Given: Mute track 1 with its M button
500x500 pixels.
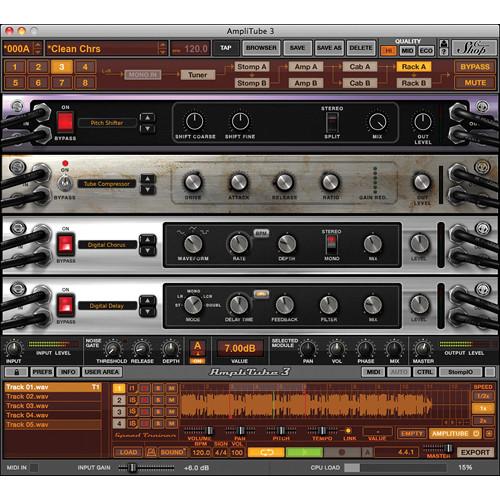Looking at the screenshot, I should 171,388.
